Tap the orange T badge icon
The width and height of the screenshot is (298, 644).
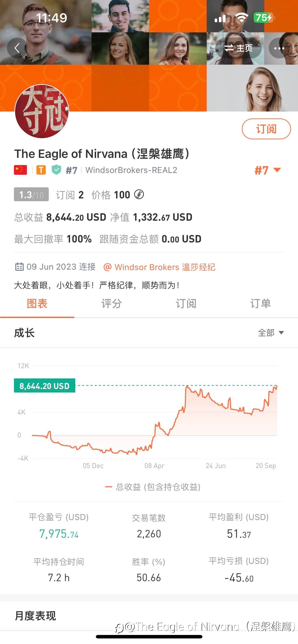41,170
